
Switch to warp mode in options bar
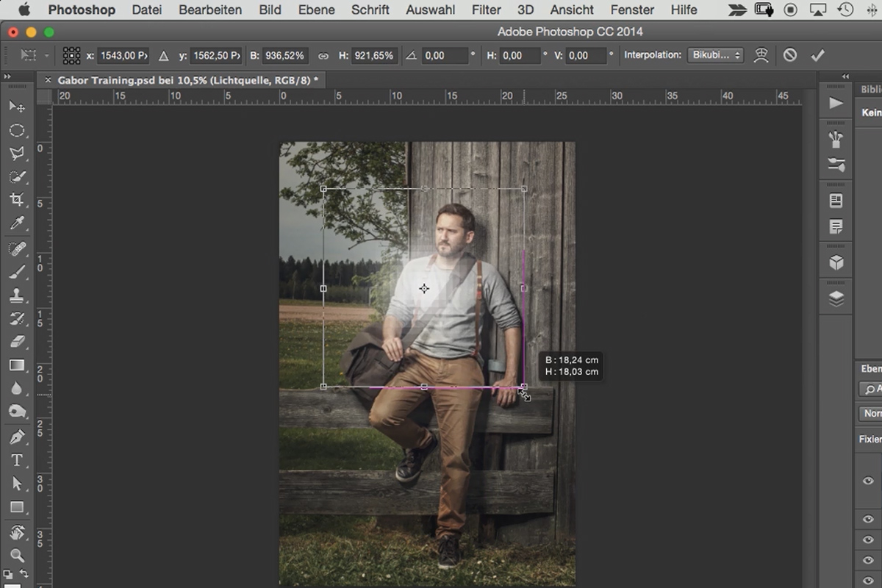click(762, 55)
